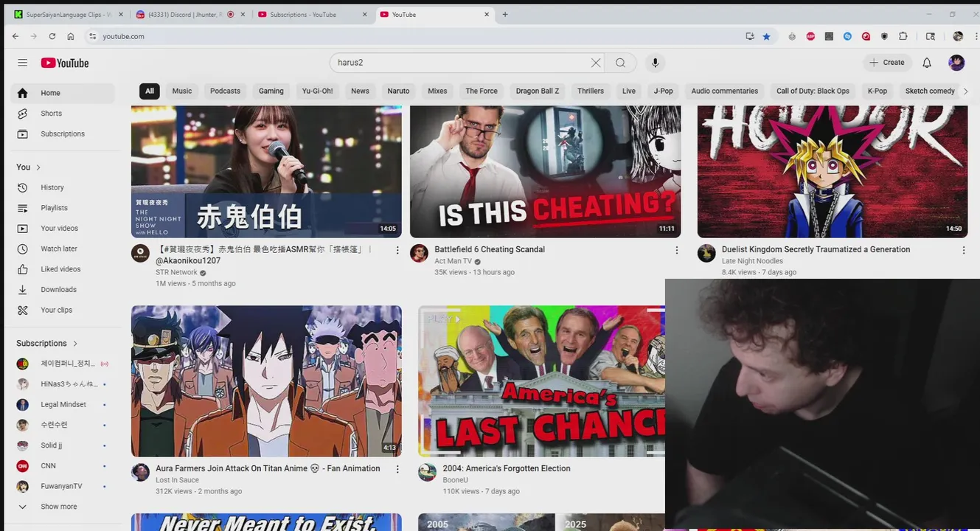980x531 pixels.
Task: Open Your clips
Action: click(63, 310)
